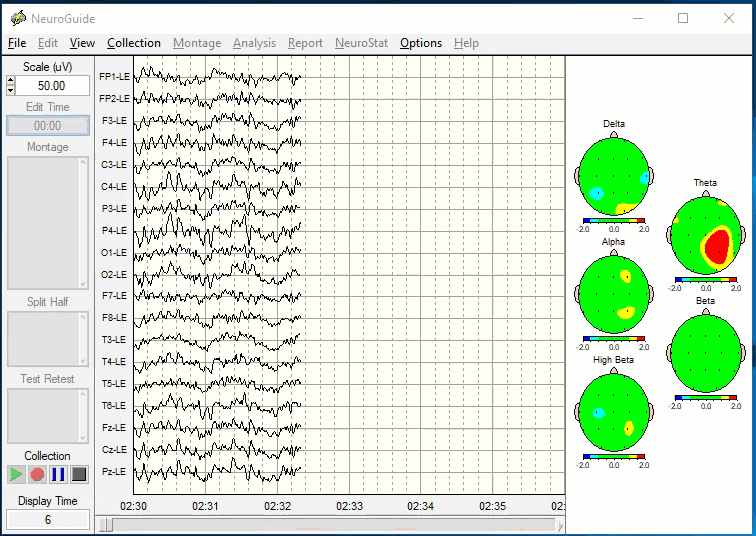Start playback with the green play button
The height and width of the screenshot is (536, 756).
coord(16,474)
